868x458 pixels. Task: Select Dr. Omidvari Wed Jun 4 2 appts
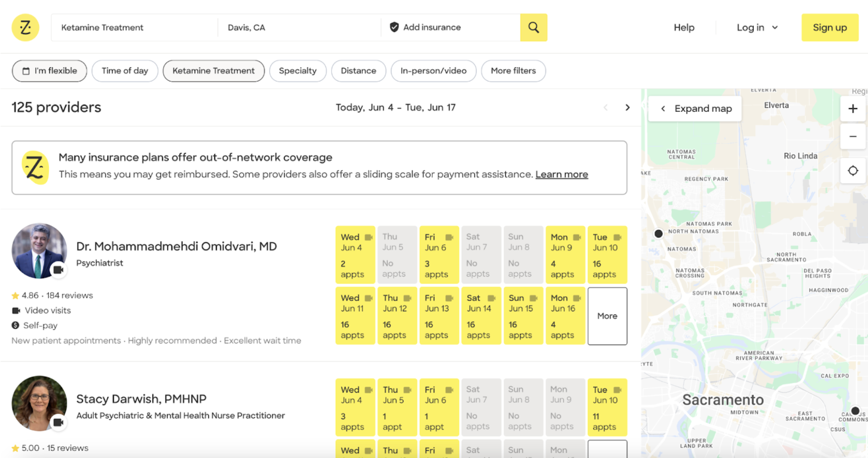355,255
